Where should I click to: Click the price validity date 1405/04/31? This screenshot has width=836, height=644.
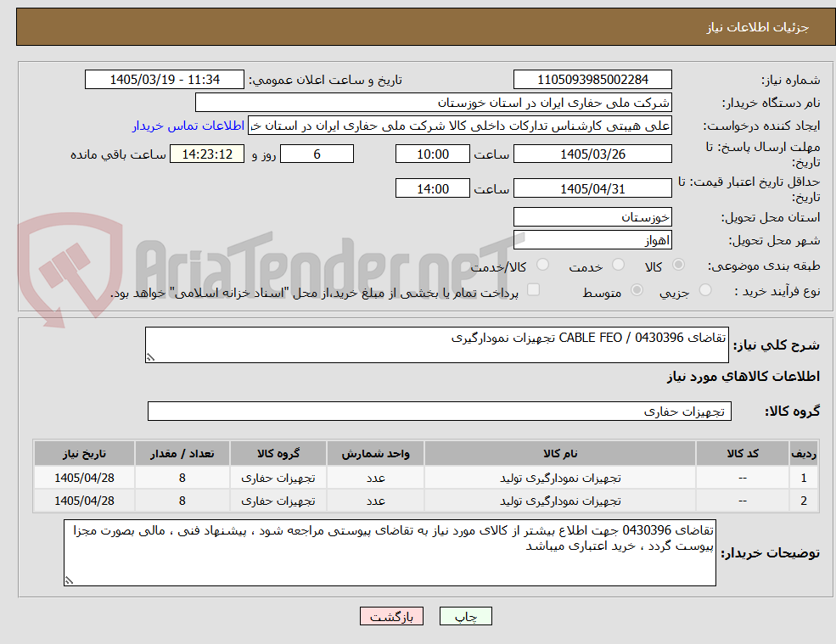(x=592, y=188)
